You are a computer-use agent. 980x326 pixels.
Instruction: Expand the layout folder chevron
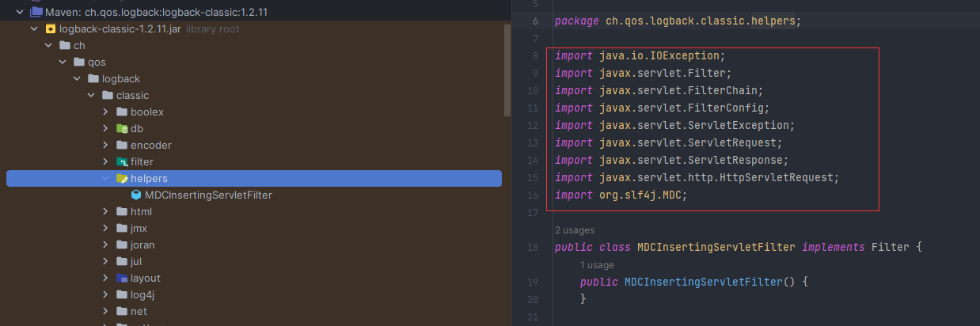point(105,278)
